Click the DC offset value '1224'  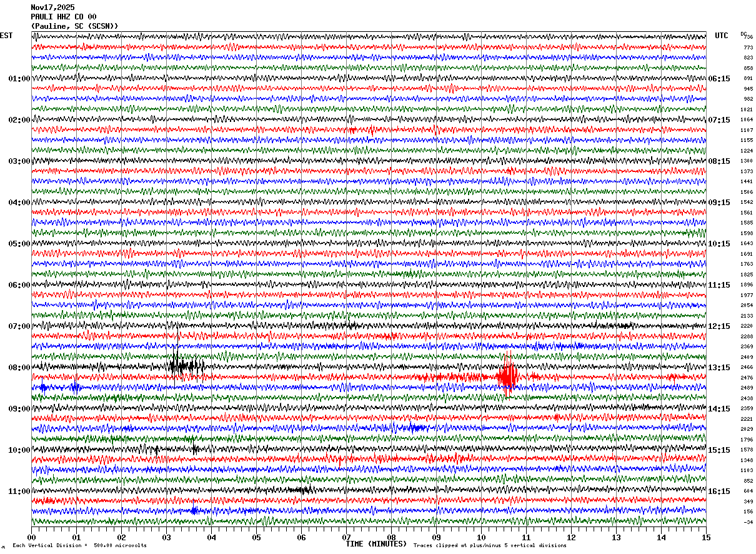[x=747, y=151]
